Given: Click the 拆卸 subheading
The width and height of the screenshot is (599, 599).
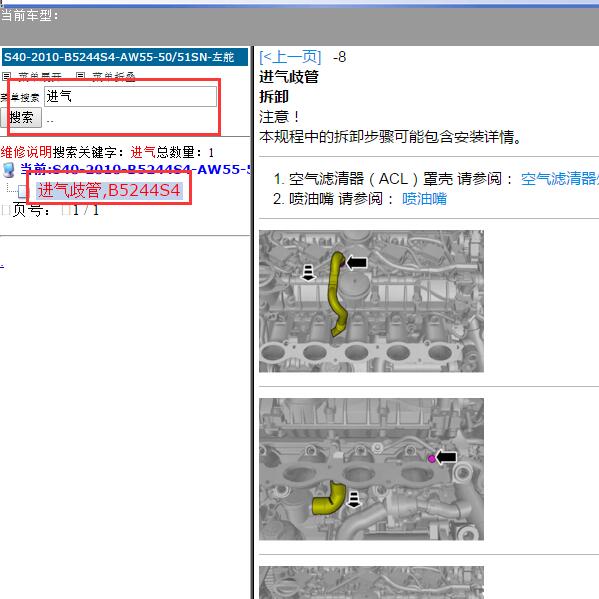Looking at the screenshot, I should tap(274, 97).
